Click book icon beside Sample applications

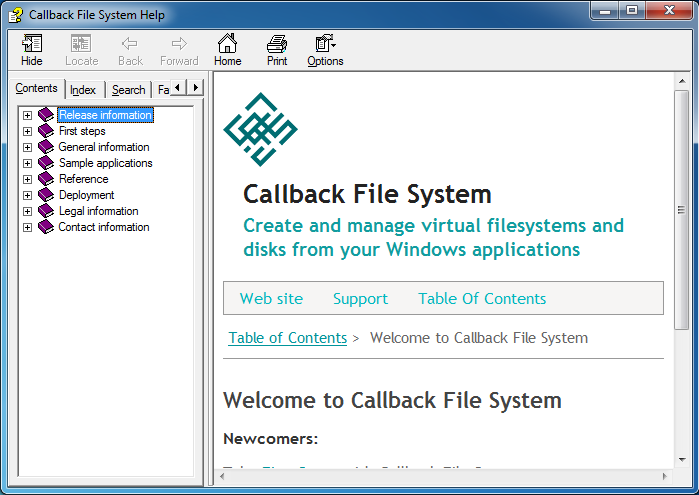46,163
